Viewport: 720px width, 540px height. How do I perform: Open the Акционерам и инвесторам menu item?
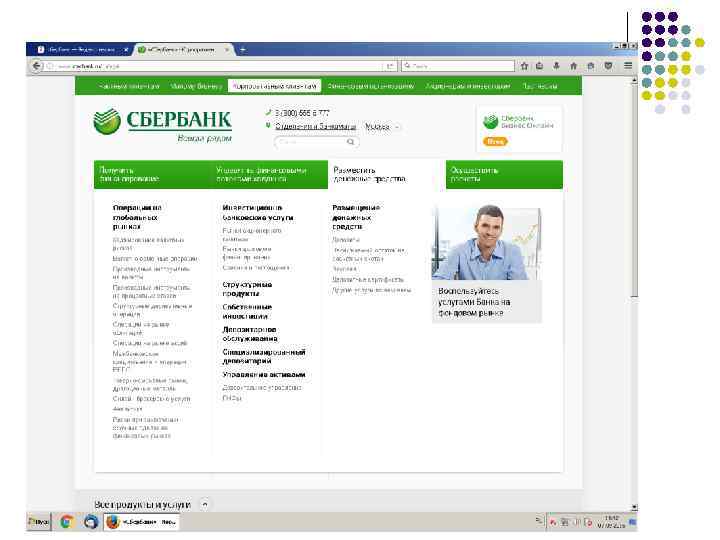coord(467,86)
